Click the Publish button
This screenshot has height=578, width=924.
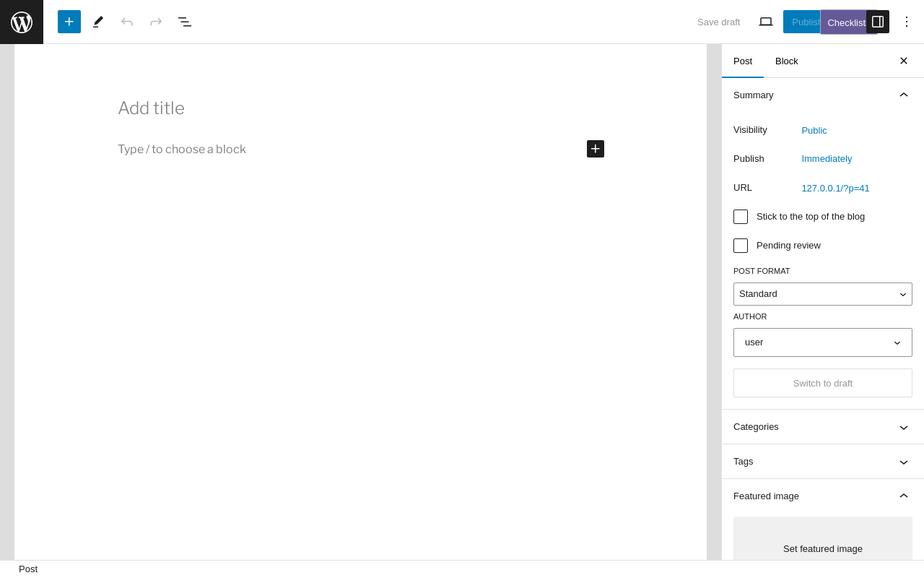(802, 22)
